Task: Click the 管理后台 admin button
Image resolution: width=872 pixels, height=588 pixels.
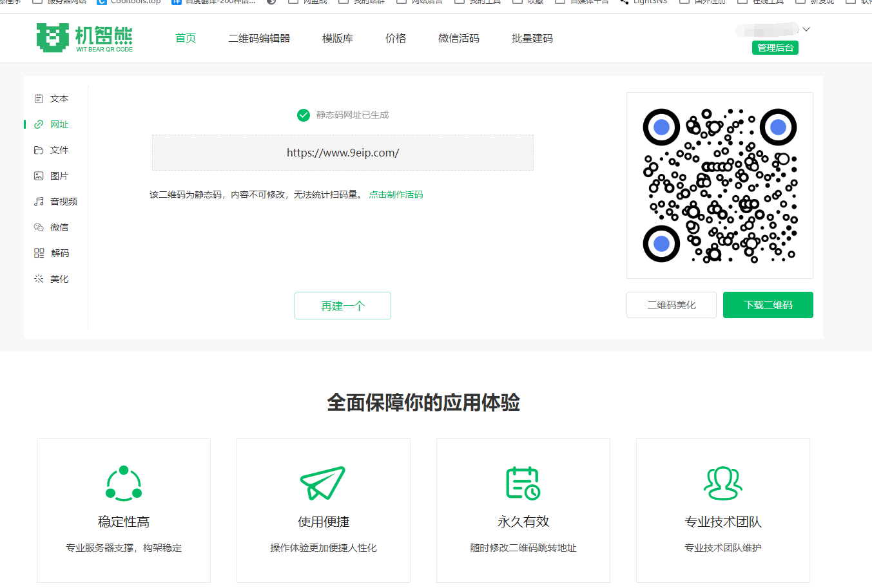Action: [x=775, y=48]
